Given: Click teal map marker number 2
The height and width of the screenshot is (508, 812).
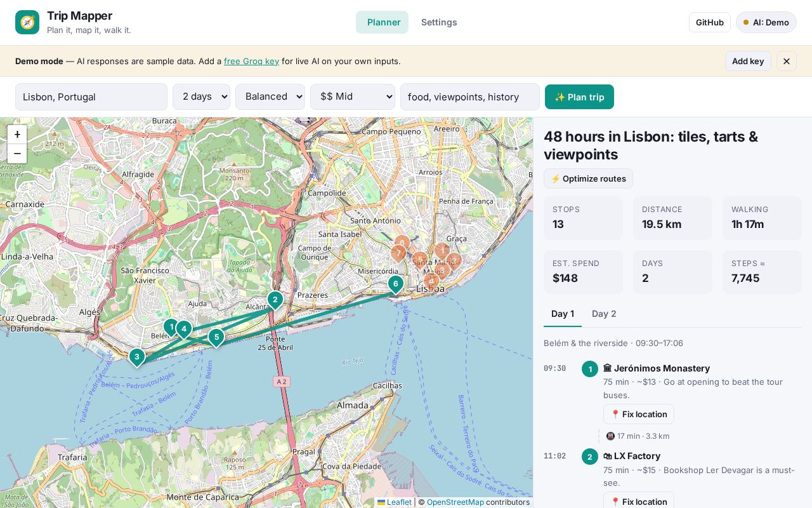Looking at the screenshot, I should click(275, 300).
